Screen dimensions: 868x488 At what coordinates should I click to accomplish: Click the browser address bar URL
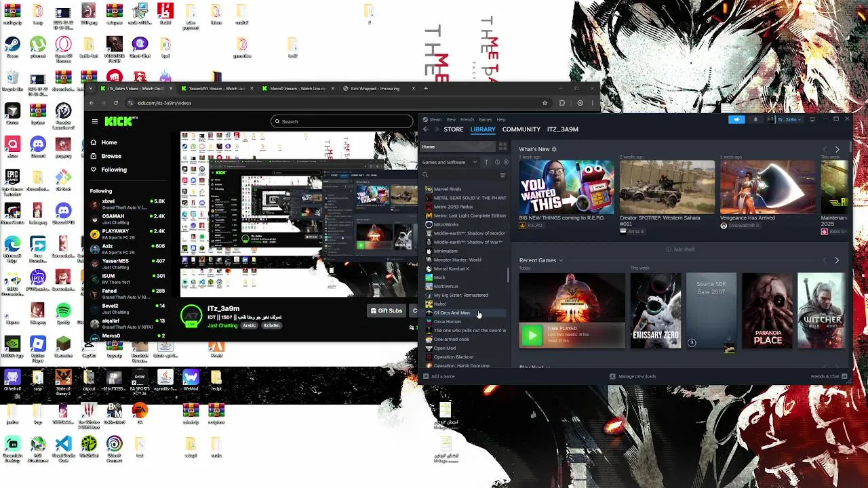[x=164, y=103]
